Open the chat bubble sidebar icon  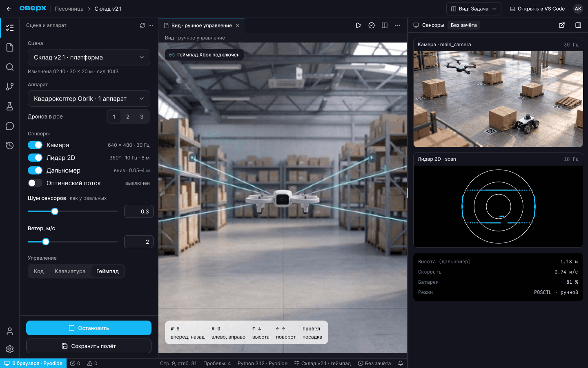(x=10, y=126)
